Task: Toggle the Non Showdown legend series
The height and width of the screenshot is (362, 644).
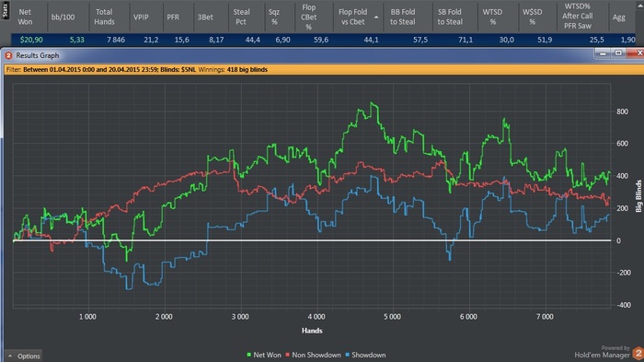Action: 314,355
